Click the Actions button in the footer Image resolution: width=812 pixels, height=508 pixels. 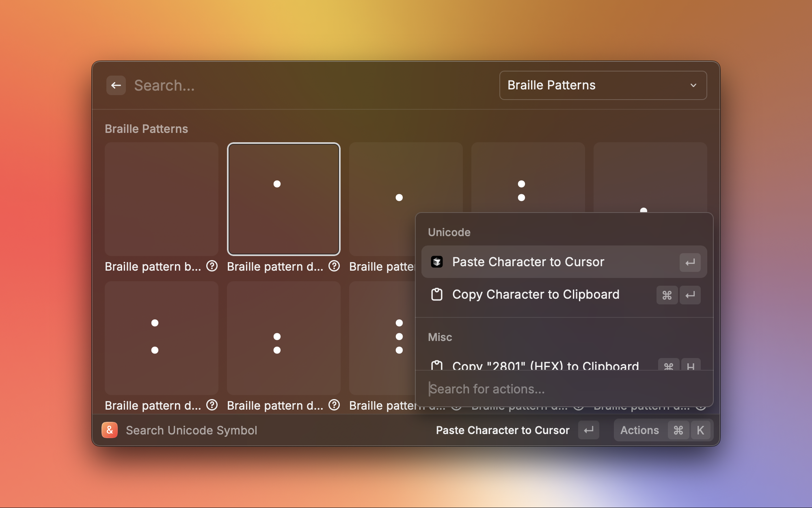point(639,430)
